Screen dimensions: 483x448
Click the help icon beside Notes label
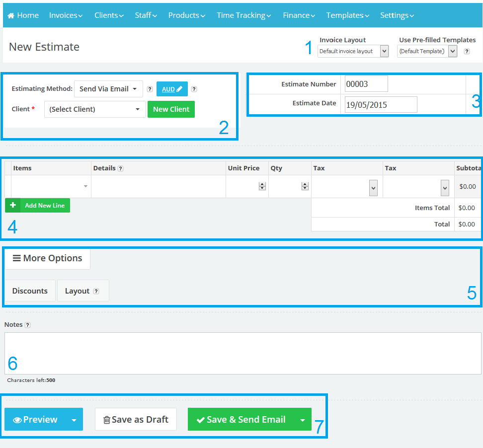[x=28, y=325]
